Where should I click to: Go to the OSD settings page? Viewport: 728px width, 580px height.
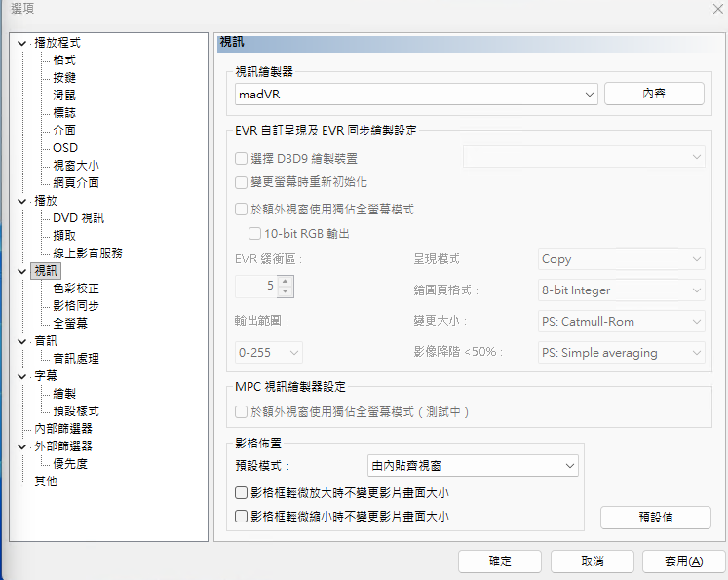(65, 147)
